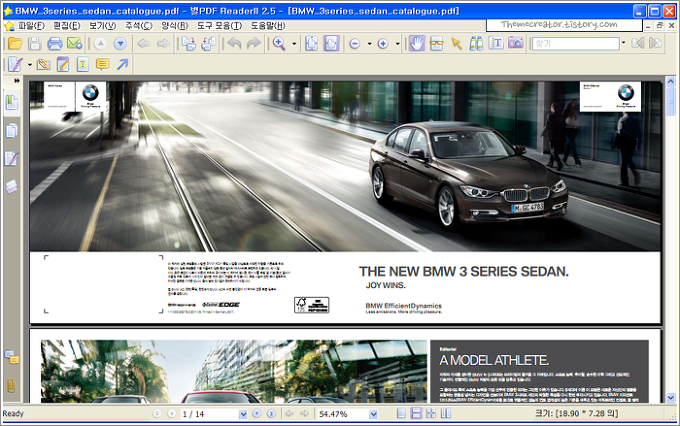This screenshot has height=426, width=680.
Task: Switch to continuous facing layout
Action: [431, 414]
